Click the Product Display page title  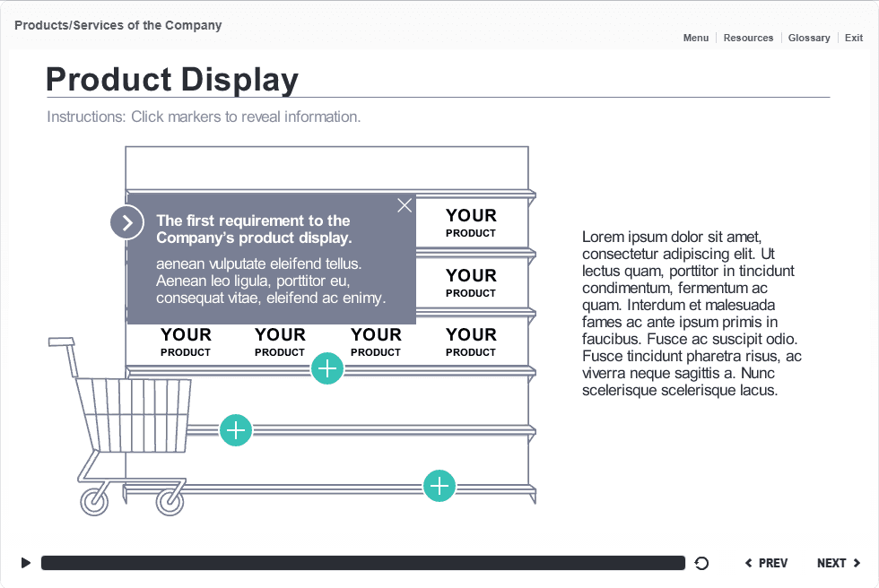click(172, 80)
